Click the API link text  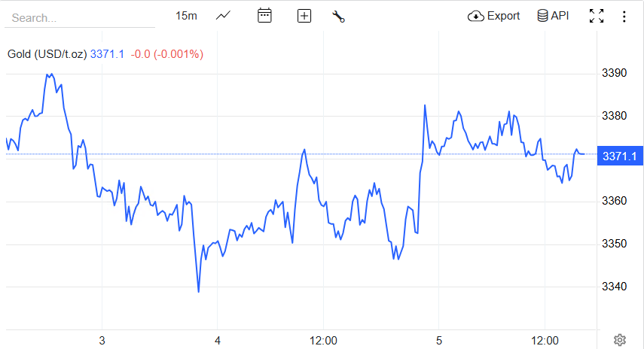point(560,16)
